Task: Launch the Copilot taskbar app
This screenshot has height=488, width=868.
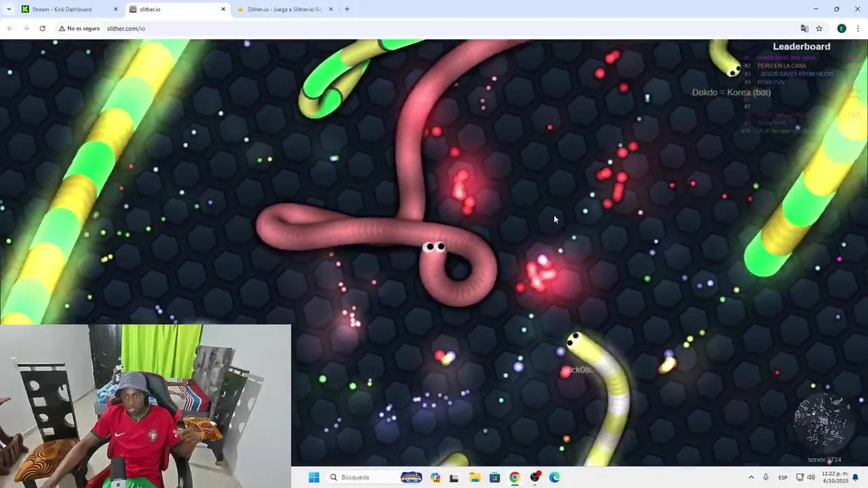Action: tap(435, 477)
